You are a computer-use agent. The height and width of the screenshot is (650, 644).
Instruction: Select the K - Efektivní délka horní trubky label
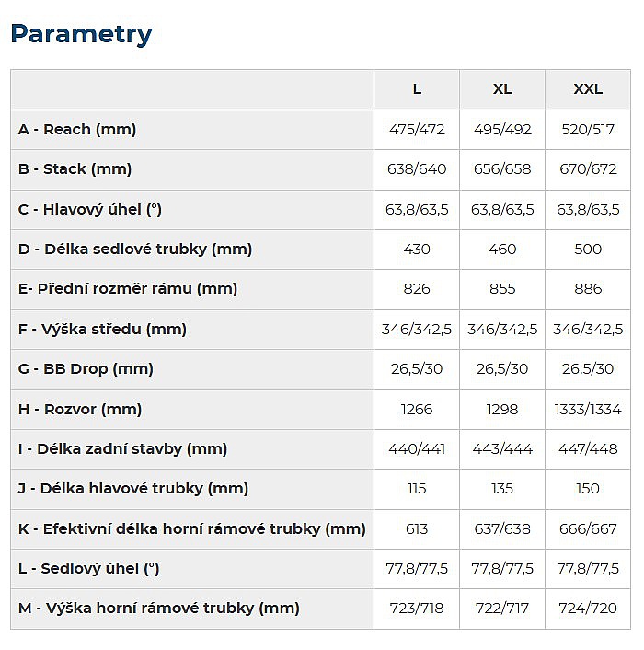pos(192,528)
